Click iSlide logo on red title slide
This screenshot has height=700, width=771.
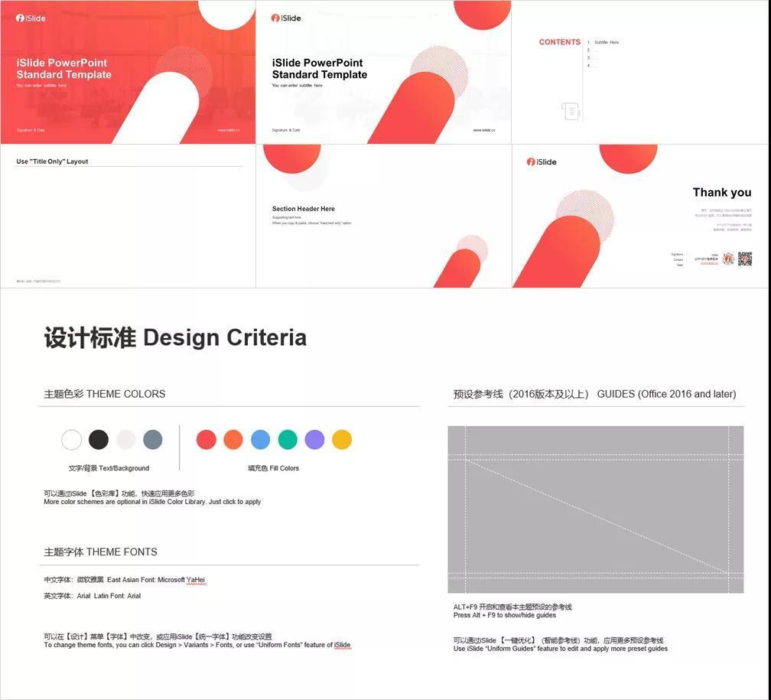coord(31,18)
